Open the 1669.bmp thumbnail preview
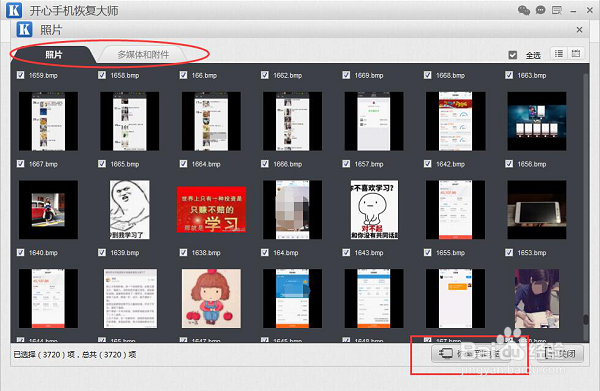 click(374, 121)
